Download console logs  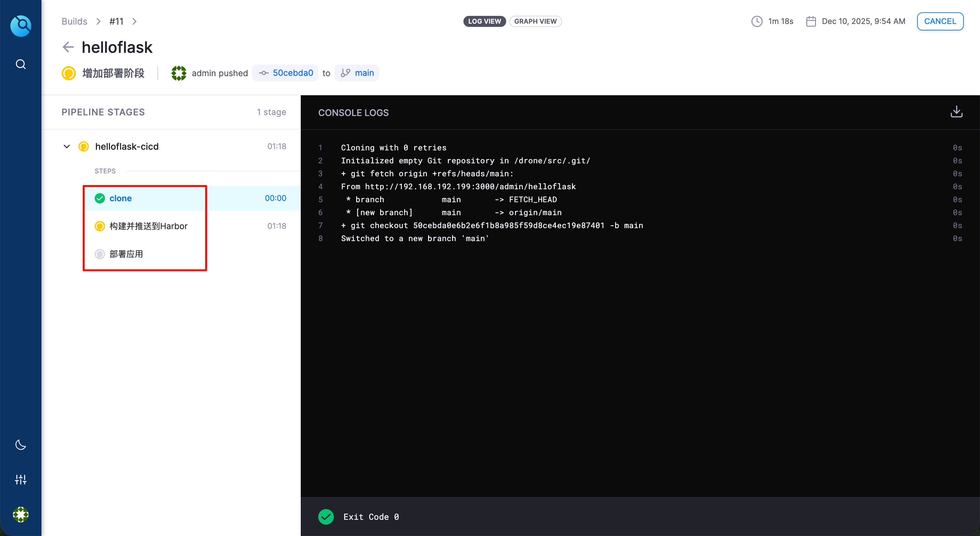(956, 112)
